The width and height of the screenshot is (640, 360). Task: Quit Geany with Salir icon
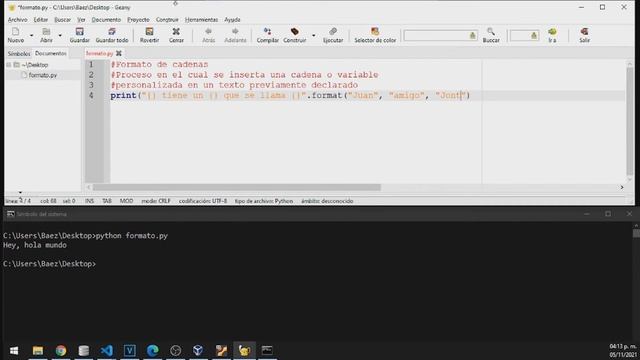(x=584, y=32)
